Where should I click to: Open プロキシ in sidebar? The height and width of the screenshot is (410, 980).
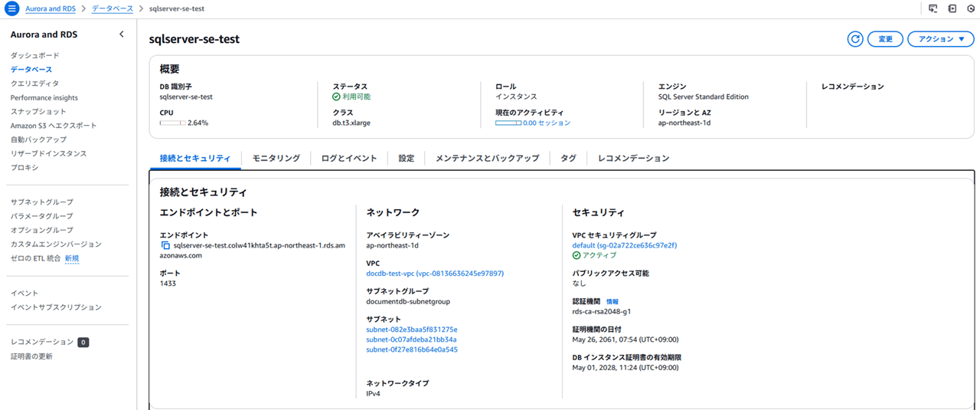click(x=24, y=167)
